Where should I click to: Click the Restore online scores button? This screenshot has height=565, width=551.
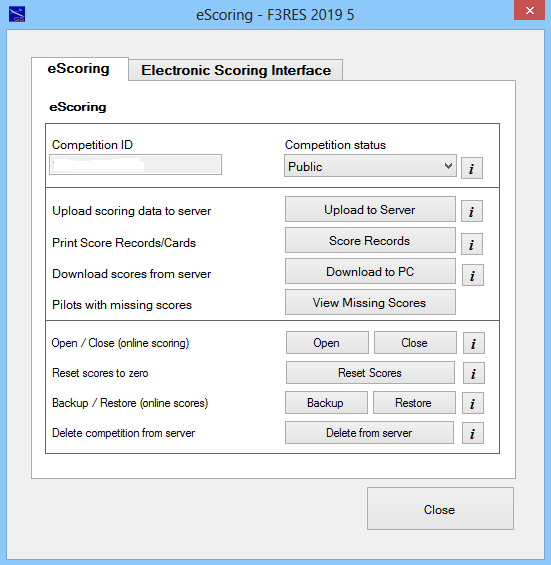click(x=414, y=402)
